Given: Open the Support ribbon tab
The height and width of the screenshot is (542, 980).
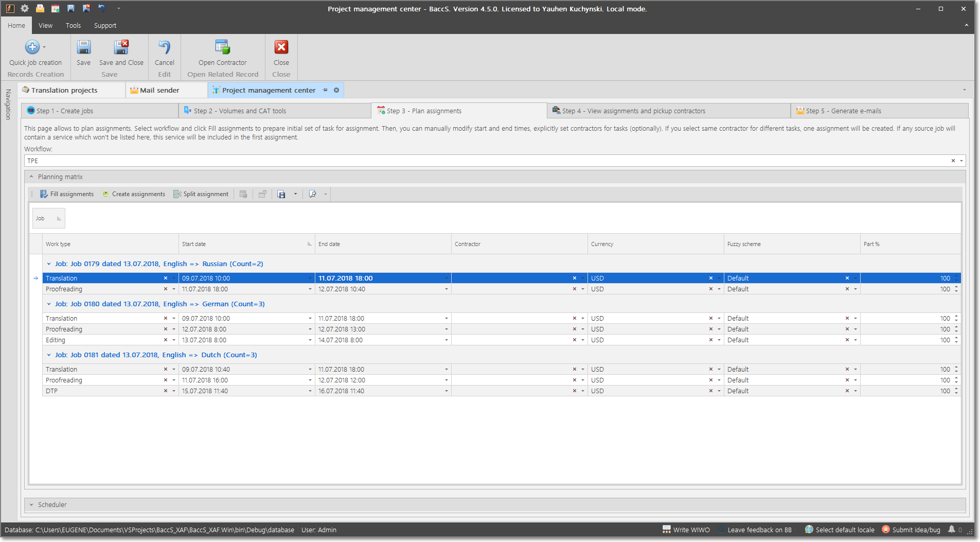Looking at the screenshot, I should click(105, 25).
